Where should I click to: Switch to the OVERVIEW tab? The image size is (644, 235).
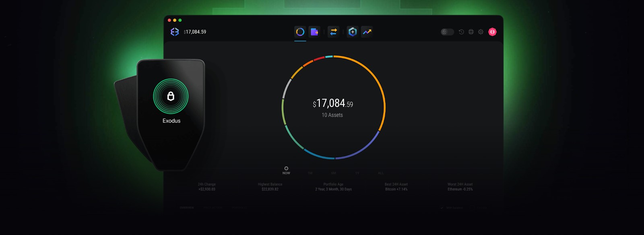[187, 208]
